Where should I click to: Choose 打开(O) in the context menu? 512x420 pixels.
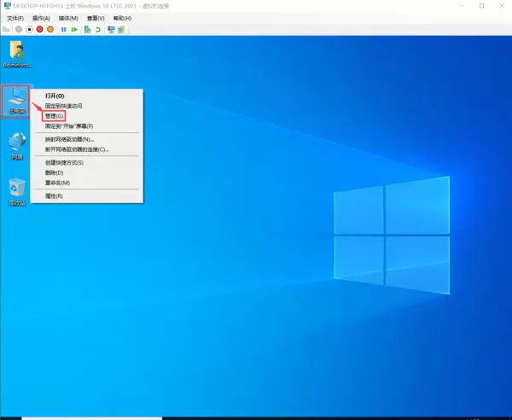tap(87, 96)
